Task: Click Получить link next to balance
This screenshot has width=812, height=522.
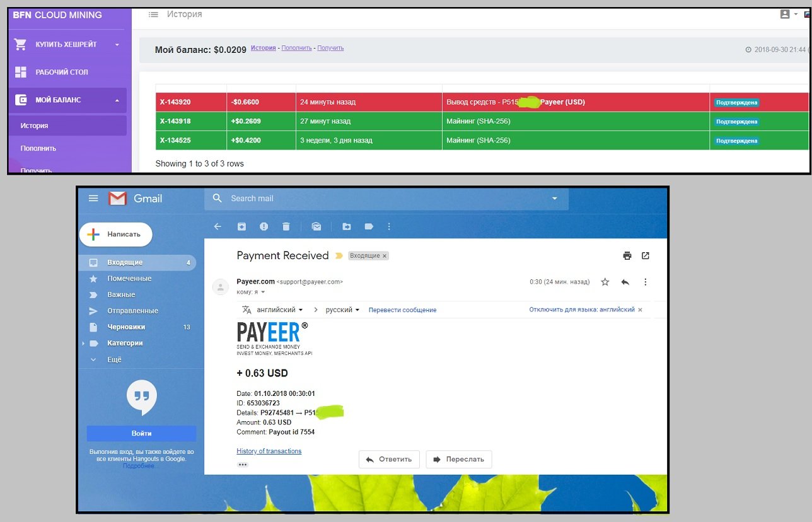Action: (x=330, y=48)
